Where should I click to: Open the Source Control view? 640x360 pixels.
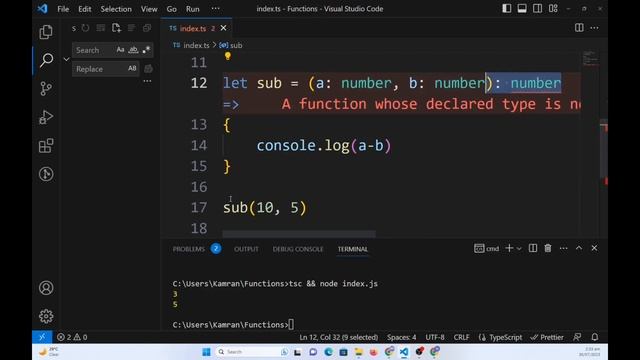tap(46, 88)
